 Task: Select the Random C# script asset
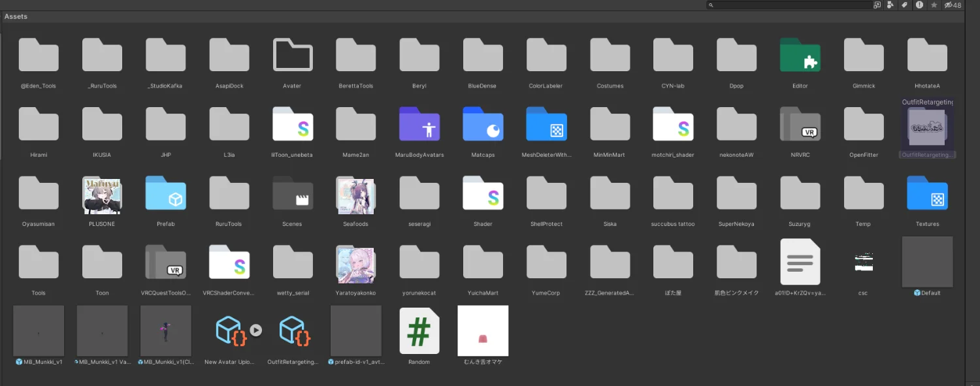coord(419,331)
